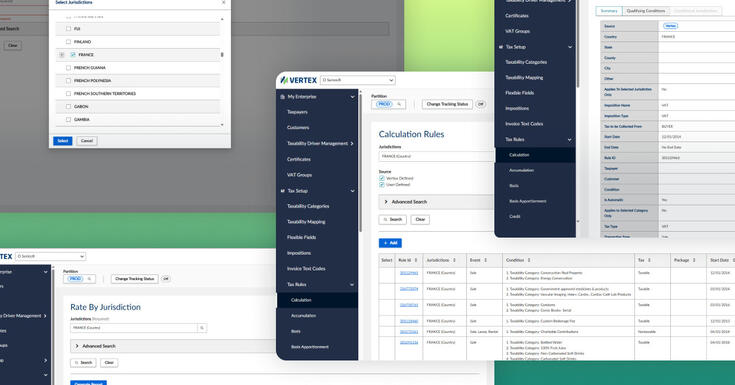Click the top-right menu panel scrollbar
The height and width of the screenshot is (385, 735).
pyautogui.click(x=578, y=44)
